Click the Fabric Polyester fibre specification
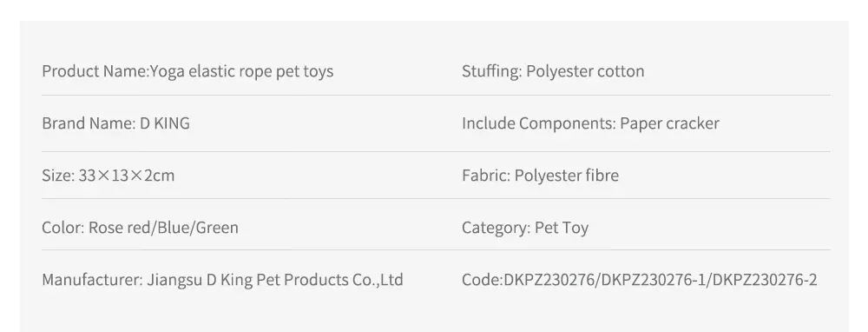Viewport: 868px width, 332px height. pyautogui.click(x=540, y=176)
